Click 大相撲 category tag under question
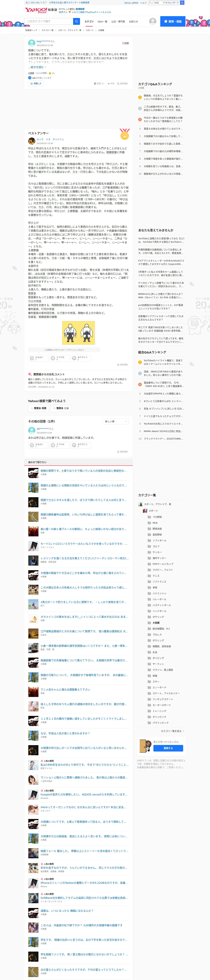The image size is (210, 980). tap(31, 73)
